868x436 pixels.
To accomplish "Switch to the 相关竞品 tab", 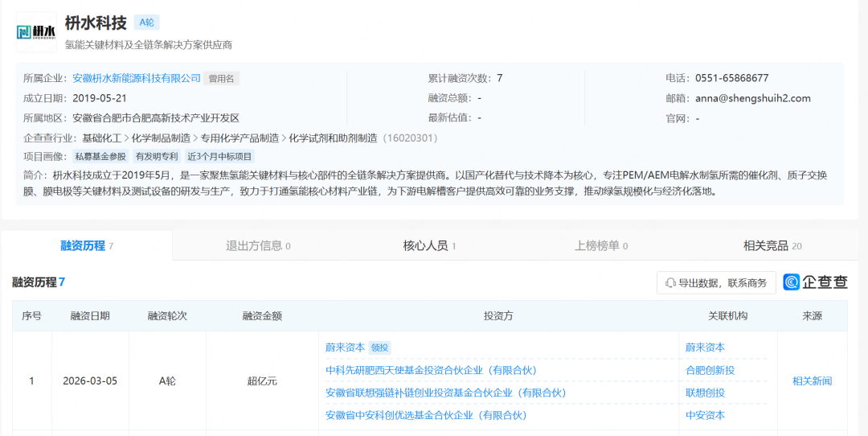I will point(772,245).
